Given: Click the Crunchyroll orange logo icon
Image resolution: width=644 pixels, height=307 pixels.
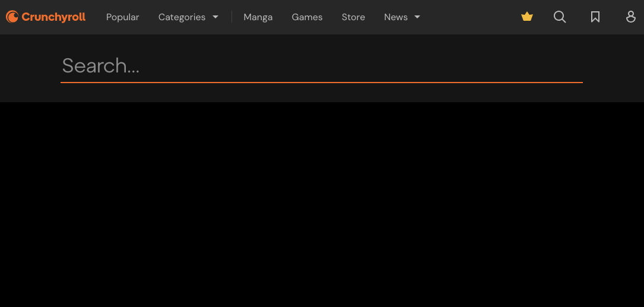Looking at the screenshot, I should (12, 17).
